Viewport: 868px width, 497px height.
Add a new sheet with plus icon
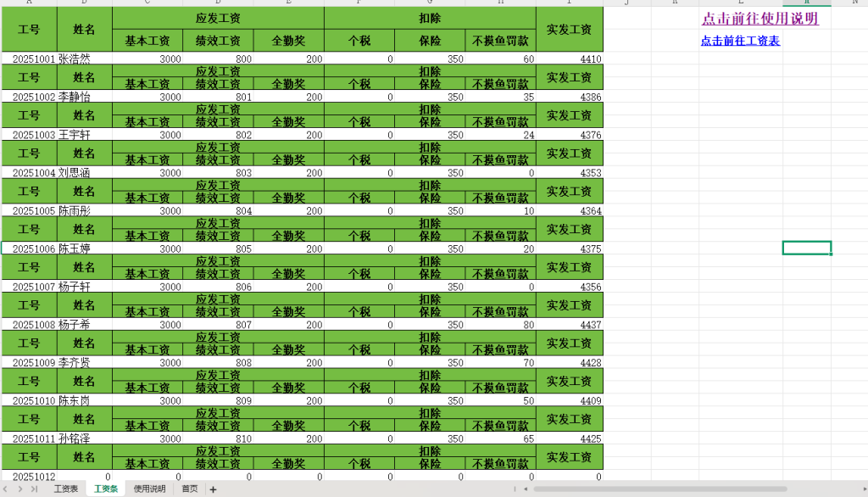[213, 489]
